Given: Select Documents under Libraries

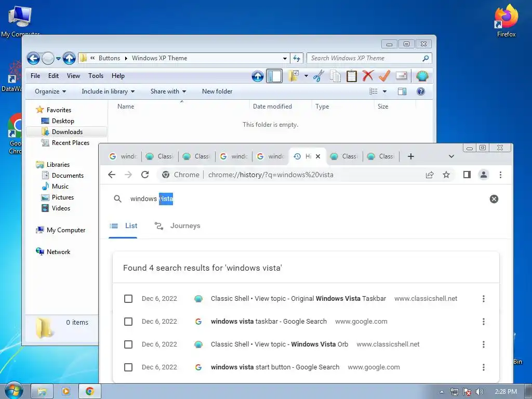Looking at the screenshot, I should coord(68,176).
